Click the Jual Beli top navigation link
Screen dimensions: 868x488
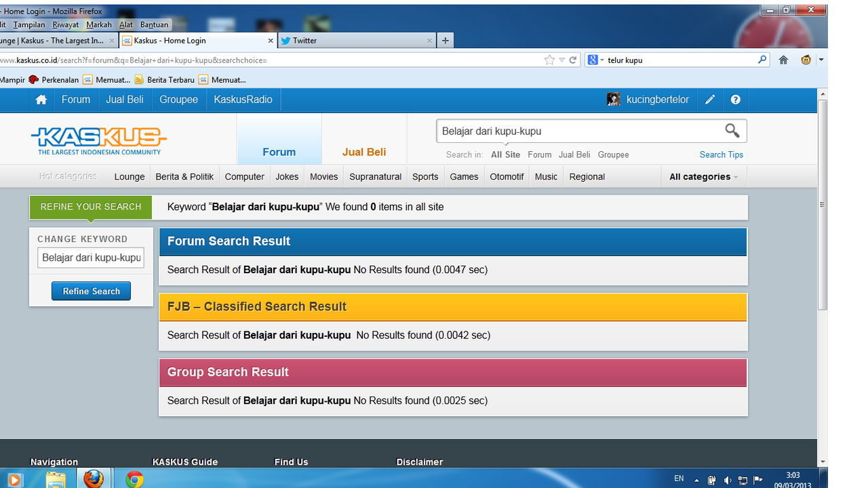125,100
